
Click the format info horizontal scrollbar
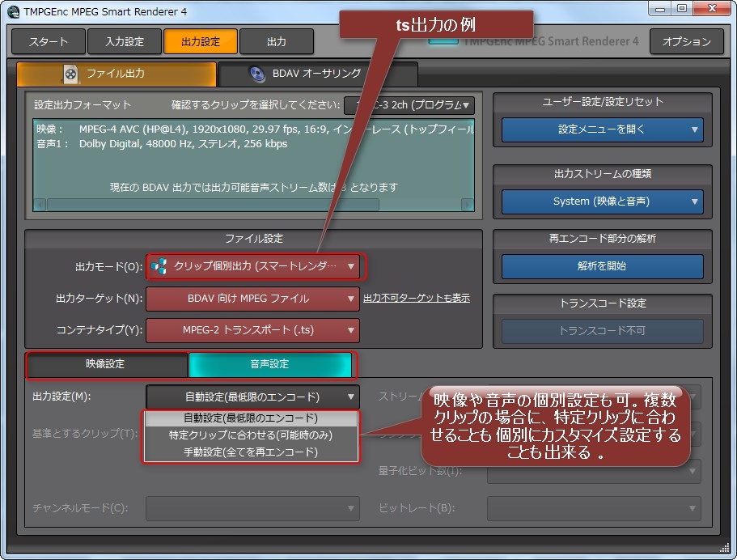pyautogui.click(x=213, y=205)
